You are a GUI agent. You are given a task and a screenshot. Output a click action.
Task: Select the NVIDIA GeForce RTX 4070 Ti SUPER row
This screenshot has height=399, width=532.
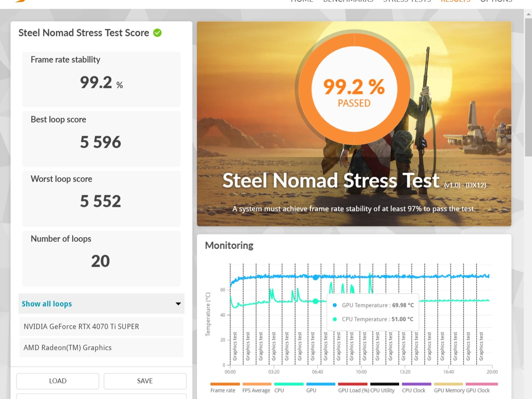point(101,327)
